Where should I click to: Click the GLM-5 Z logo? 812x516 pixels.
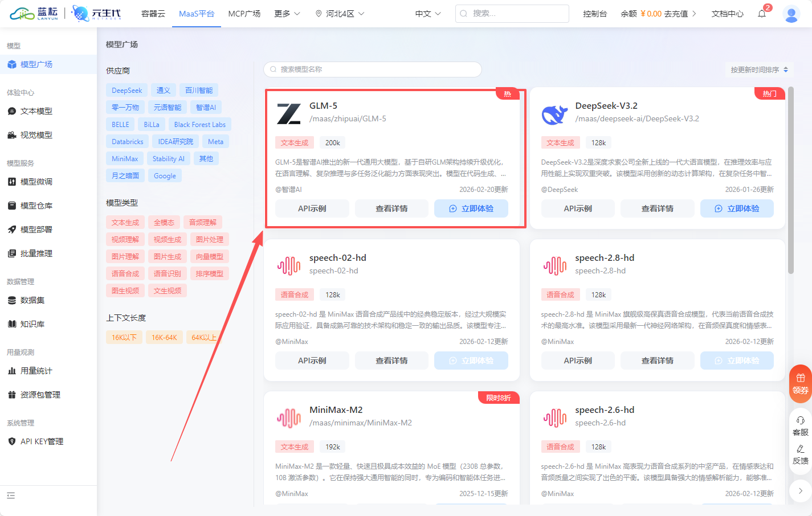point(289,113)
